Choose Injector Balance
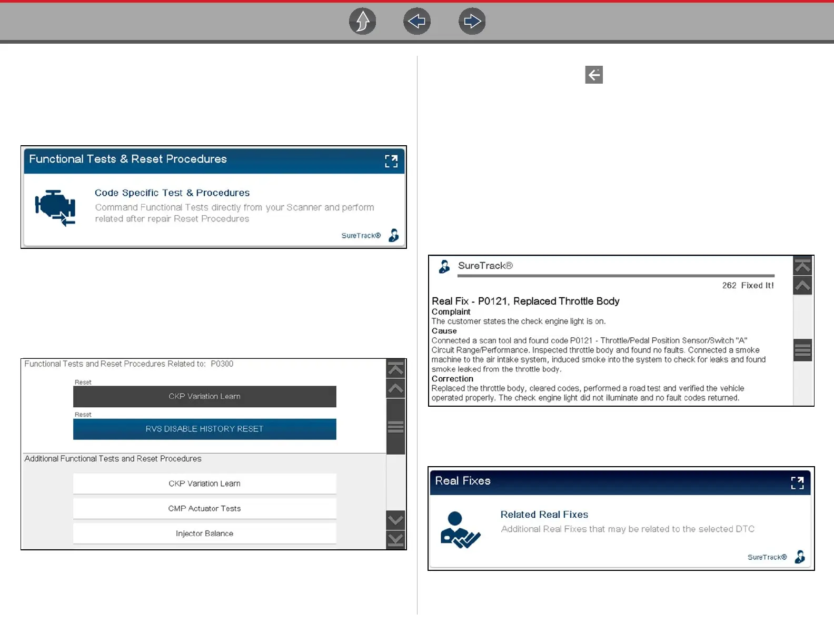The height and width of the screenshot is (644, 834). tap(204, 534)
